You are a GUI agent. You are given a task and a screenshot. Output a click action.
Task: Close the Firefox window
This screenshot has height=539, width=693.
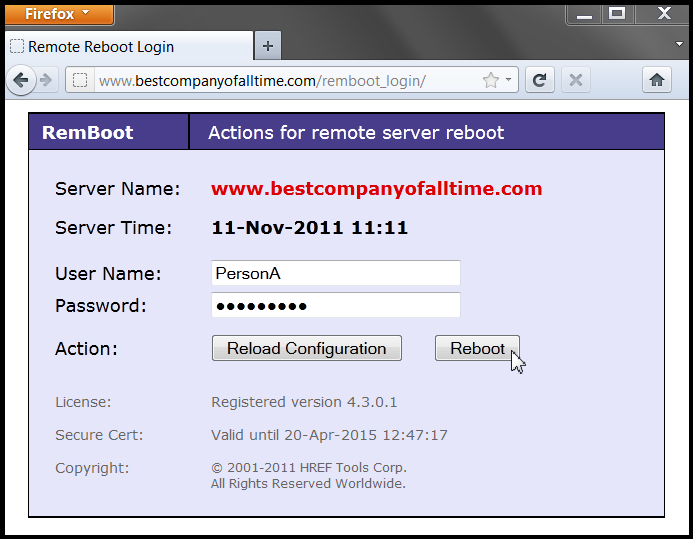pyautogui.click(x=662, y=14)
